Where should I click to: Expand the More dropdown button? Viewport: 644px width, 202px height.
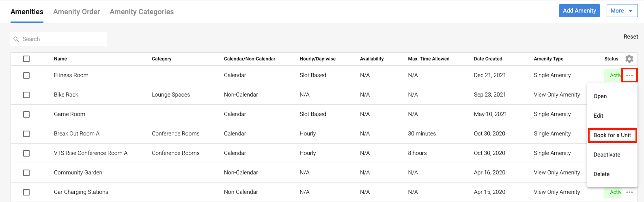(x=622, y=11)
